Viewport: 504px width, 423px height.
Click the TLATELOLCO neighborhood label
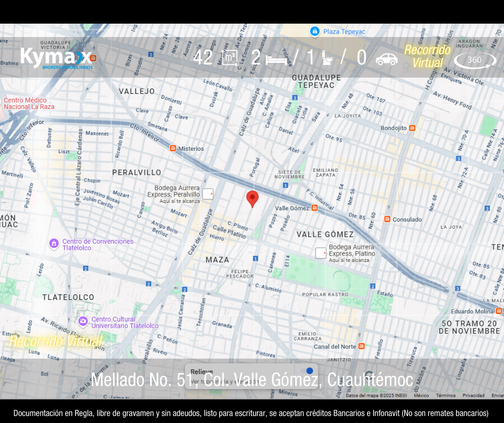[69, 297]
